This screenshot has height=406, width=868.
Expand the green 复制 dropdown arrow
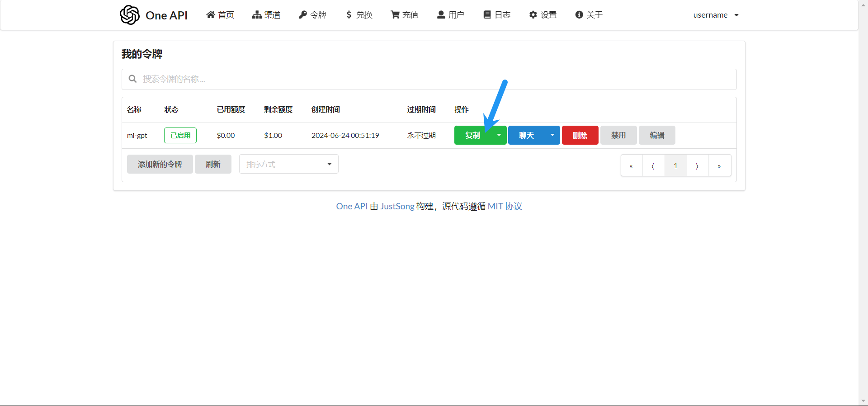pyautogui.click(x=499, y=135)
